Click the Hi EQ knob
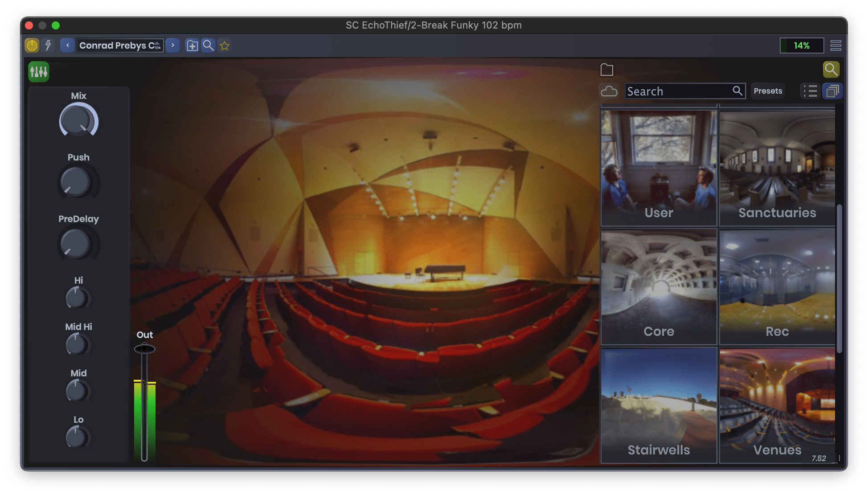Image resolution: width=868 pixels, height=495 pixels. 78,298
